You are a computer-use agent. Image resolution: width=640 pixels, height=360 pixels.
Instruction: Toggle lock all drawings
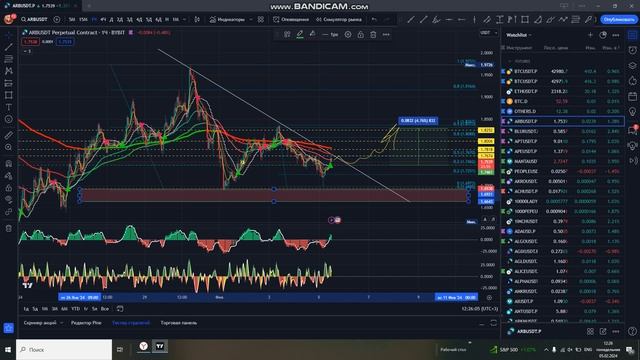[9, 188]
